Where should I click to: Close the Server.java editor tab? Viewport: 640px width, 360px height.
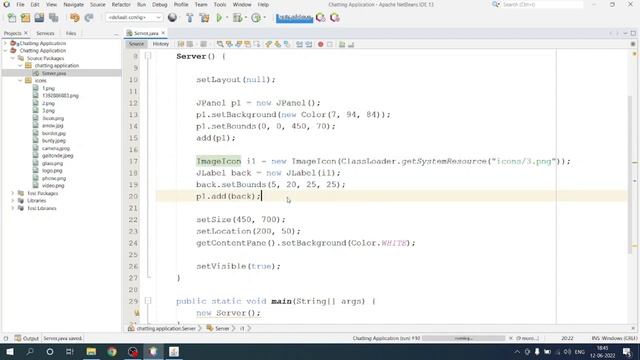163,33
